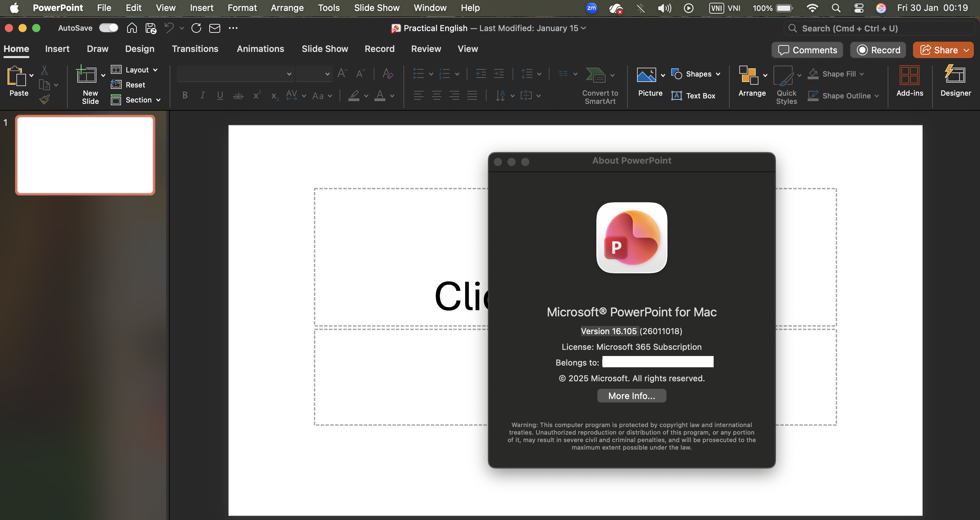980x520 pixels.
Task: Toggle underline formatting
Action: (x=220, y=95)
